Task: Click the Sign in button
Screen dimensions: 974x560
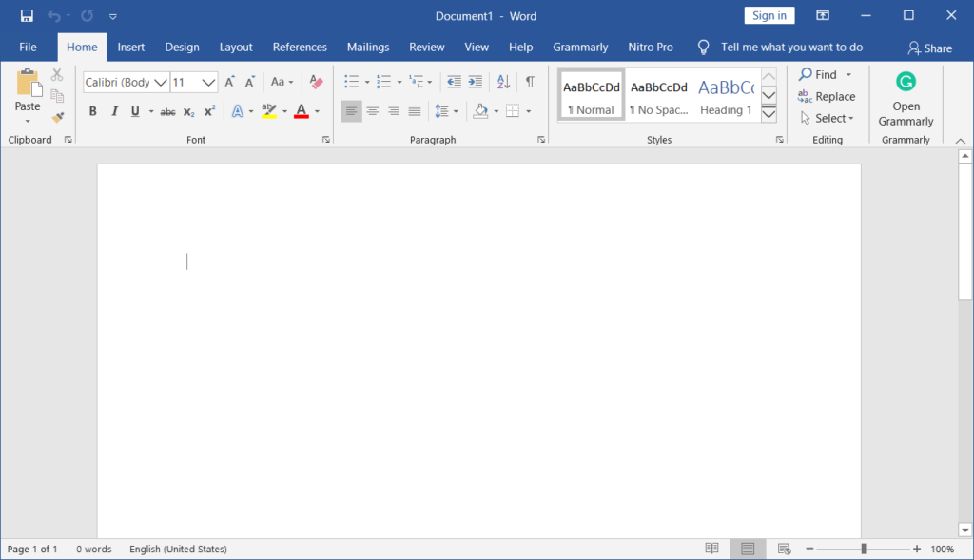Action: point(769,15)
